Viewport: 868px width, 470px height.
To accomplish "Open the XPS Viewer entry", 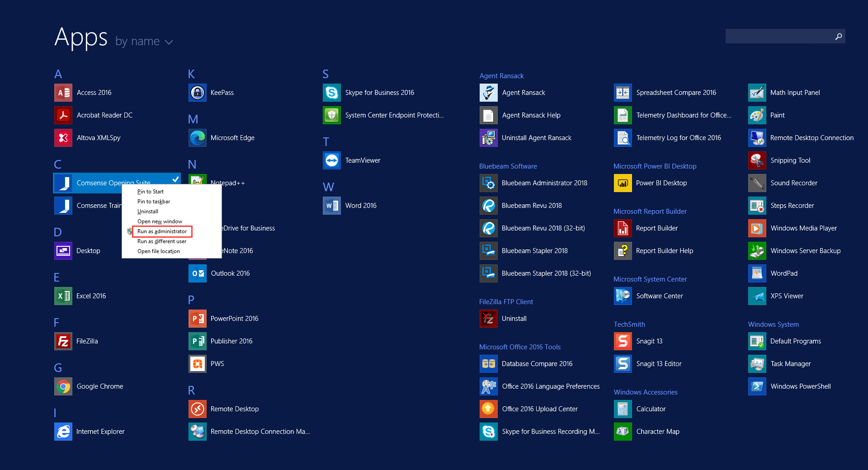I will 776,296.
